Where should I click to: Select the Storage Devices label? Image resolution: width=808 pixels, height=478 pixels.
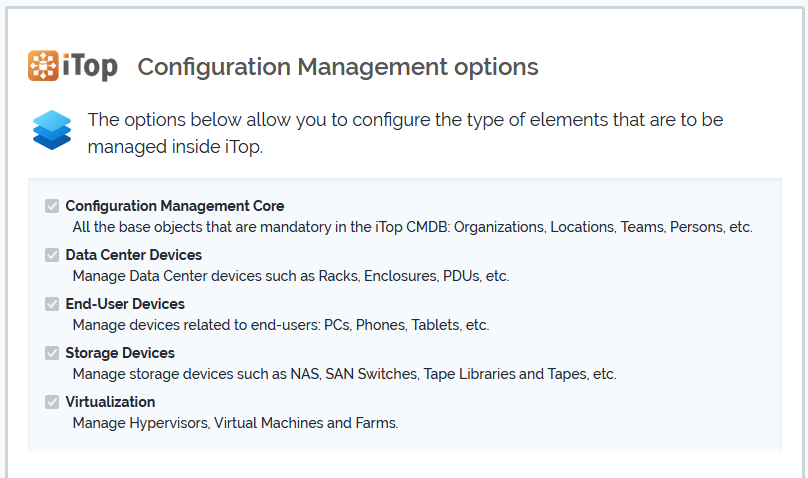click(x=120, y=353)
